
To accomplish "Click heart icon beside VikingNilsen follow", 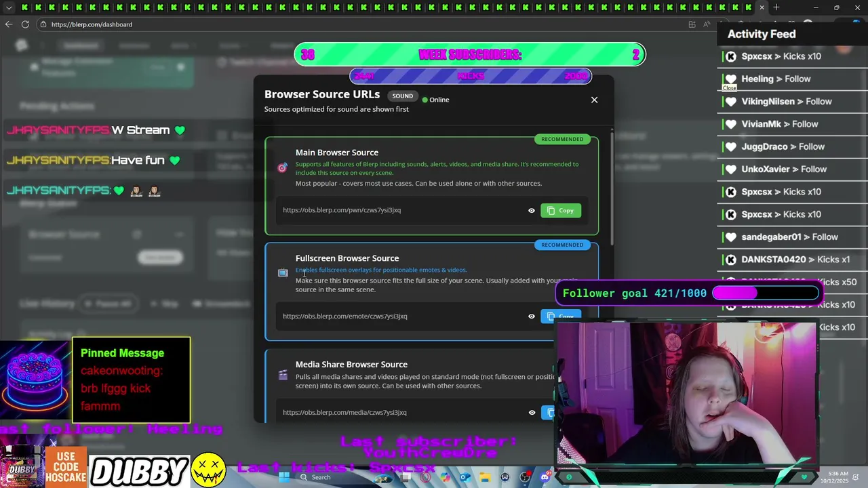I will (x=730, y=102).
